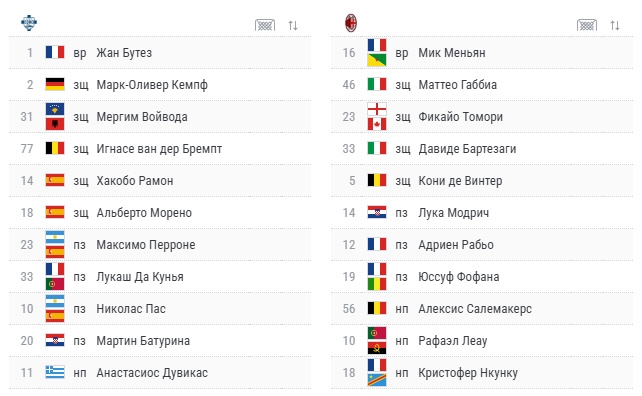Click the Belgian flag next to Кони де Винтер
The image size is (642, 396).
(377, 180)
